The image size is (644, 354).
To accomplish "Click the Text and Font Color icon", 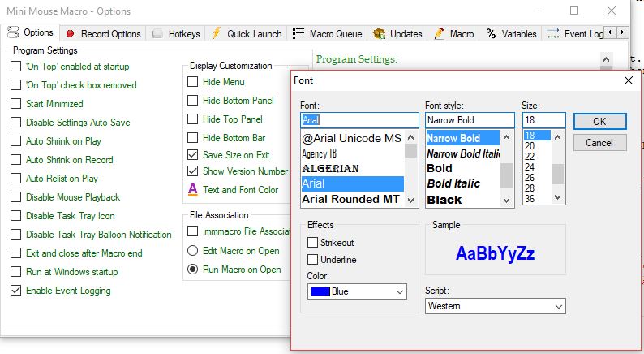I will pos(192,189).
